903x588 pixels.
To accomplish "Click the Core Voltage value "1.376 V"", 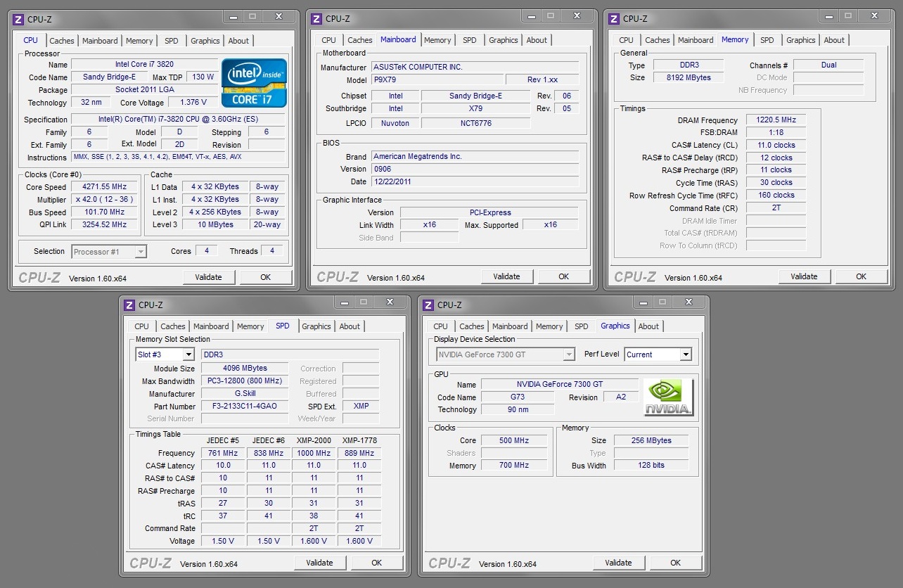I will click(x=193, y=103).
